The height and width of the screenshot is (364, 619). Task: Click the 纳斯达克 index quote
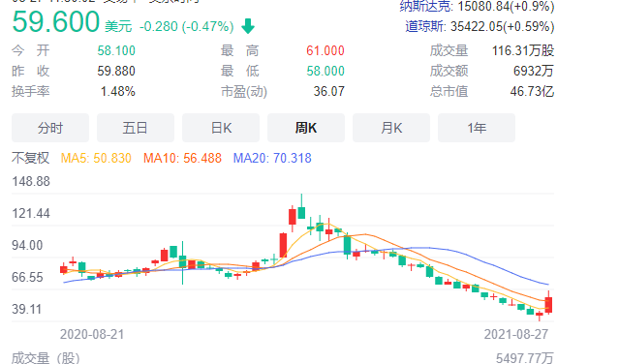(x=477, y=7)
